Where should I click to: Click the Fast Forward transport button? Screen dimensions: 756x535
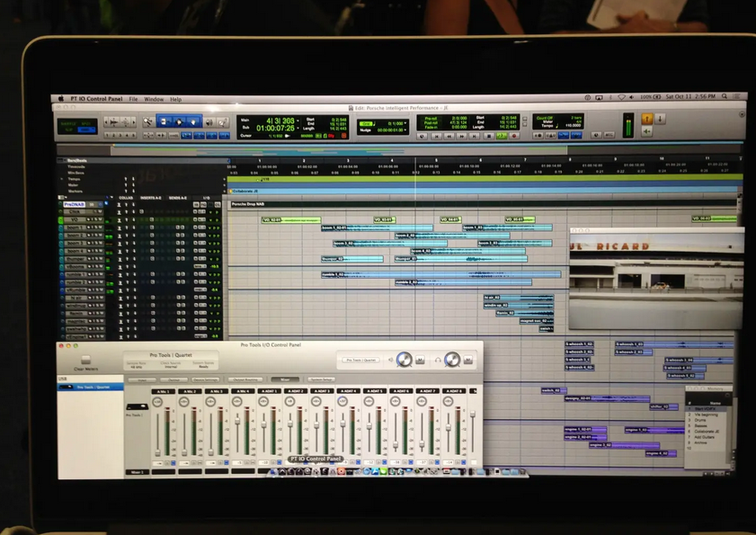(461, 137)
